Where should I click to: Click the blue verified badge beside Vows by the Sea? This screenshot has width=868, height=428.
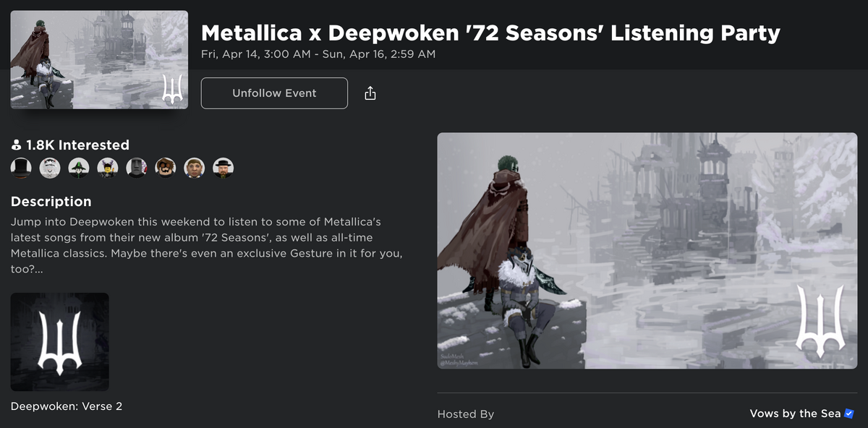847,413
